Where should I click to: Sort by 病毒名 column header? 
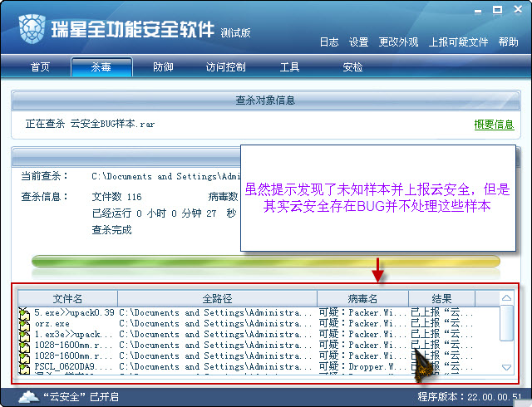click(x=362, y=298)
